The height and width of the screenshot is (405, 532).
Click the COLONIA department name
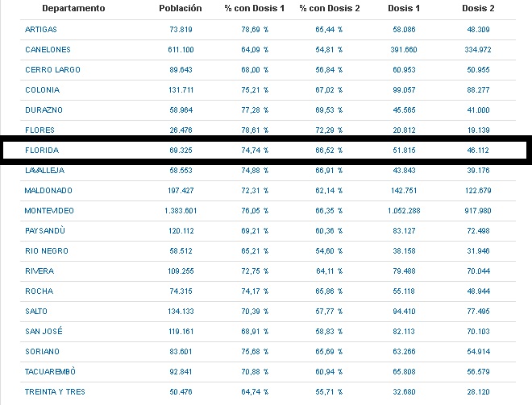coord(42,90)
